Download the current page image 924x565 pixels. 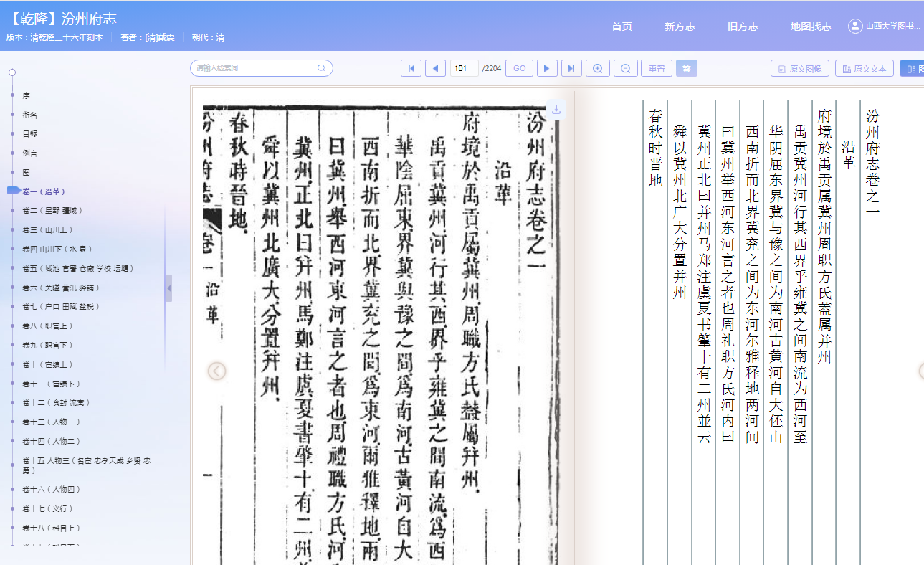pos(555,110)
